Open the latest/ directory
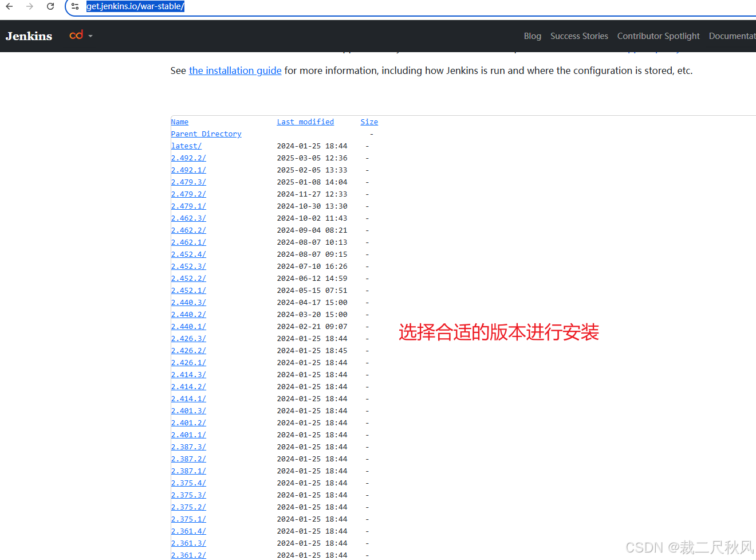 (x=186, y=146)
